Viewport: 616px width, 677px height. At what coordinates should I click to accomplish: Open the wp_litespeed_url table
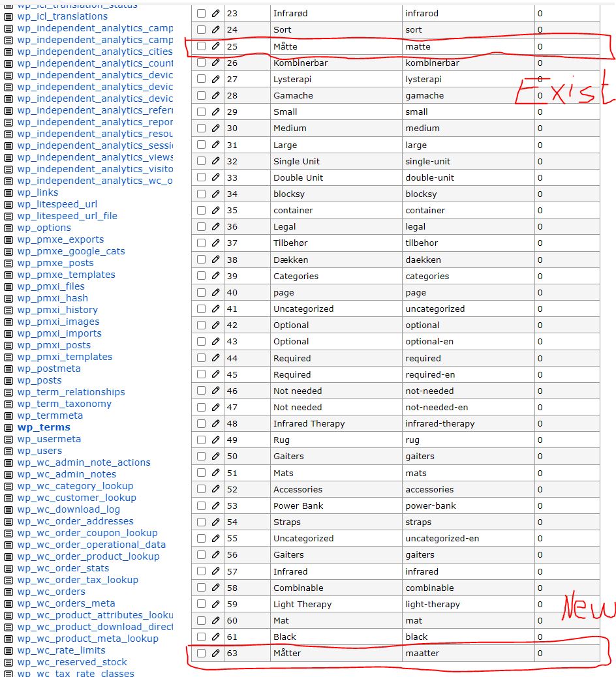(57, 204)
